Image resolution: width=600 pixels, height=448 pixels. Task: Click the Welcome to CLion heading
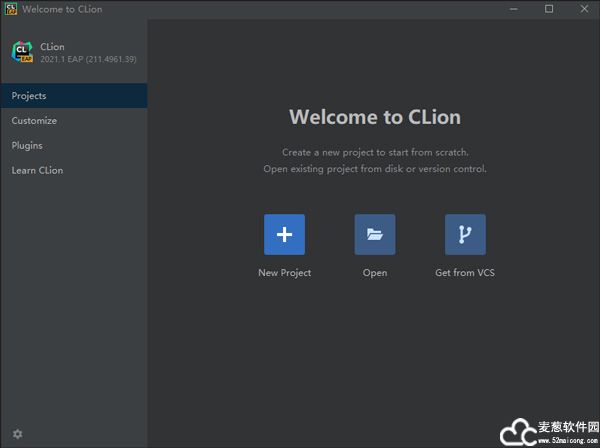pyautogui.click(x=375, y=117)
